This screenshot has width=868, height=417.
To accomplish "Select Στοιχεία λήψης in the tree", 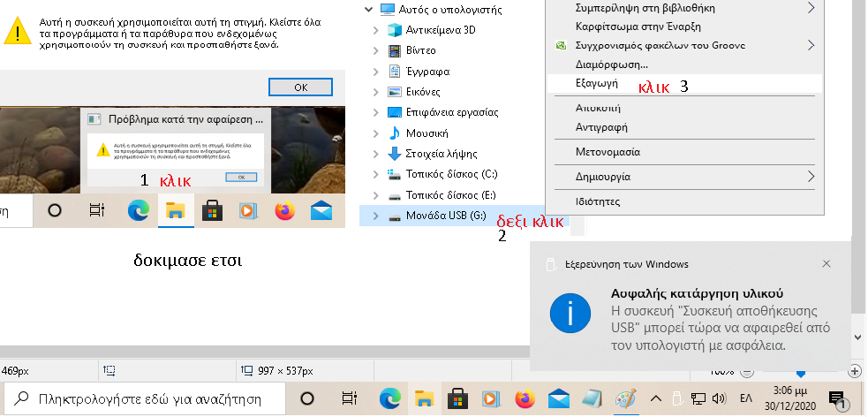I will 442,154.
